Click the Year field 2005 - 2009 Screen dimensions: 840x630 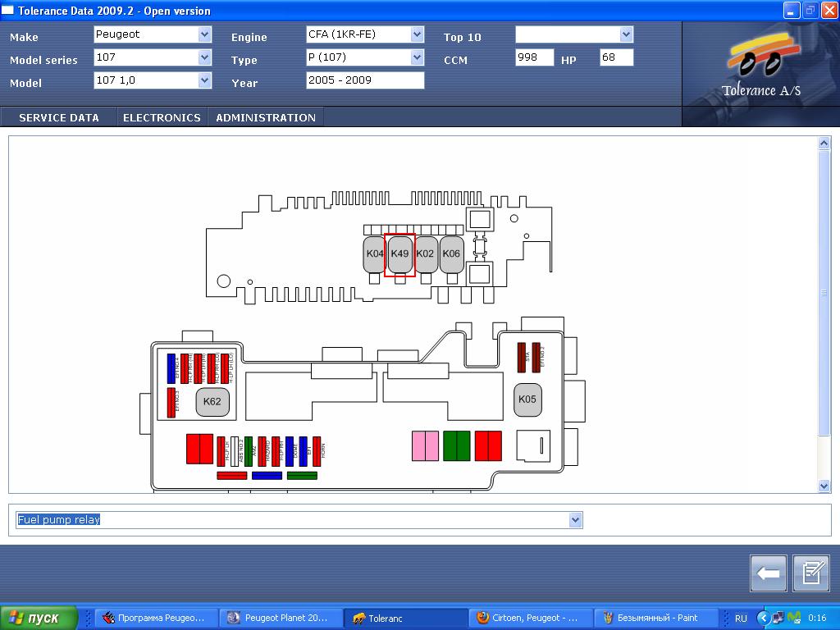(365, 80)
